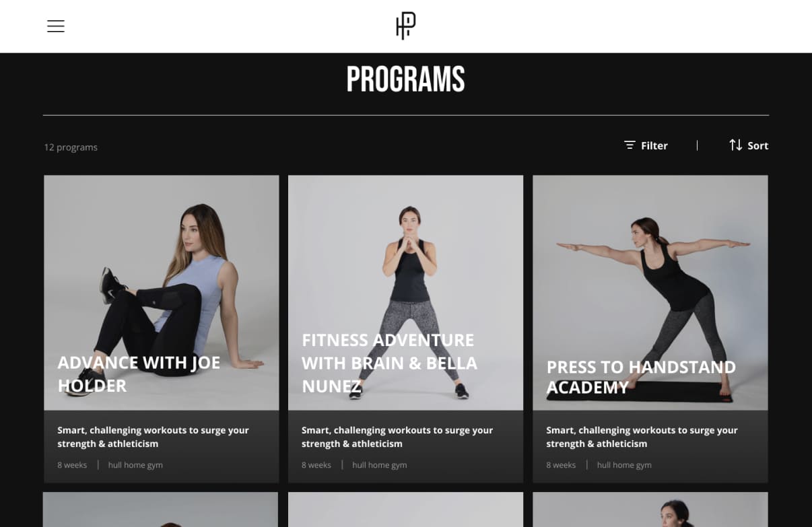Open partially visible program card bottom right

tap(650, 510)
